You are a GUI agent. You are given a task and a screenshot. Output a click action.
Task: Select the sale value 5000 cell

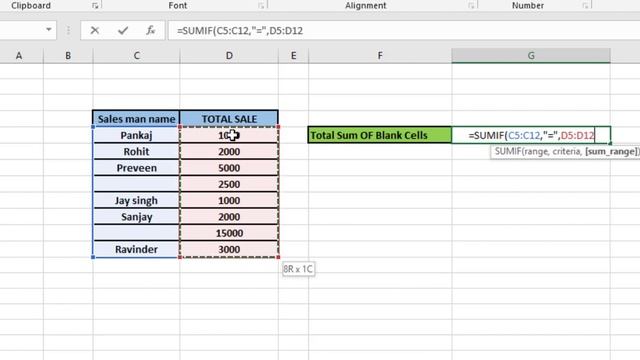229,168
